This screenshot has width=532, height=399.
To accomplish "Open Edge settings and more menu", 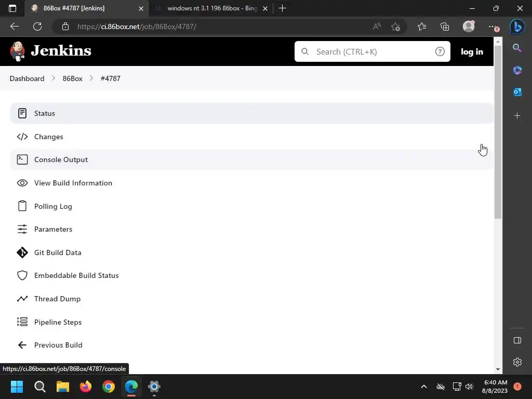I will point(493,27).
